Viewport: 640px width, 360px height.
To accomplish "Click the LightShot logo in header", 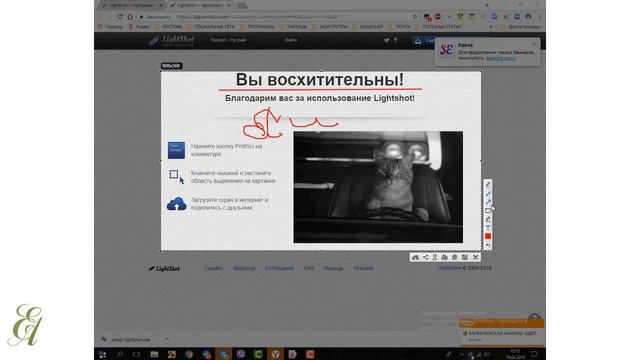I will pos(171,40).
